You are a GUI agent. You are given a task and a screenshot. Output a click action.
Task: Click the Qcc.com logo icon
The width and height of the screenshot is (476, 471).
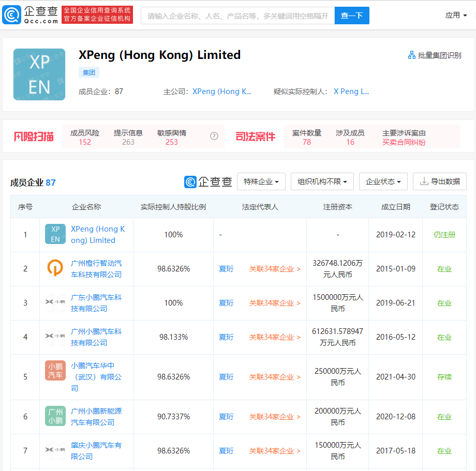(11, 15)
